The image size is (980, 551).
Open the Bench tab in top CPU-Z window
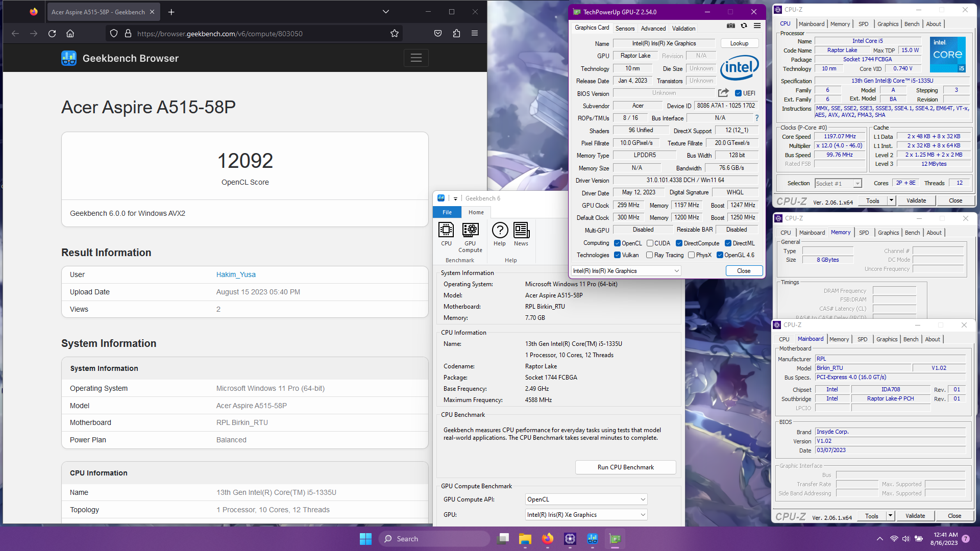[912, 24]
